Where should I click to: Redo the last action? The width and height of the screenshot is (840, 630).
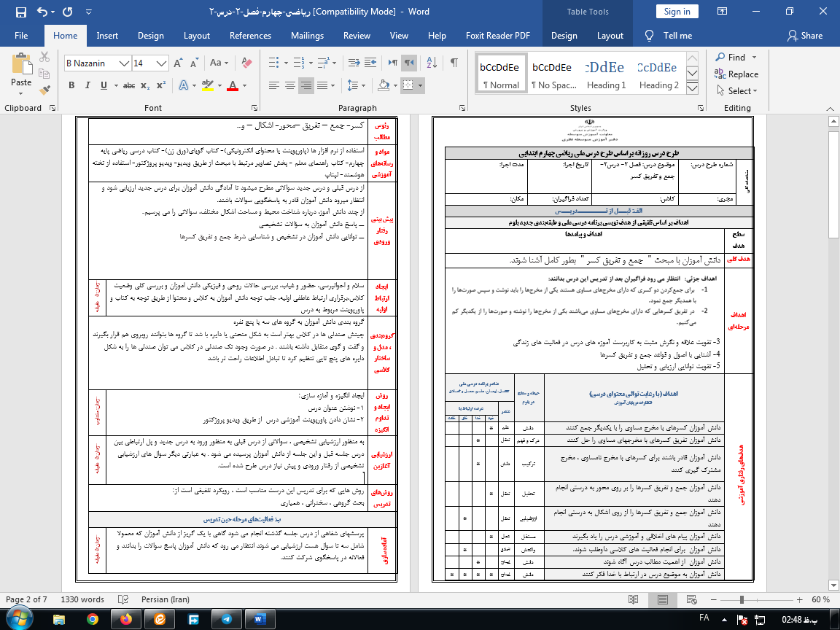68,12
